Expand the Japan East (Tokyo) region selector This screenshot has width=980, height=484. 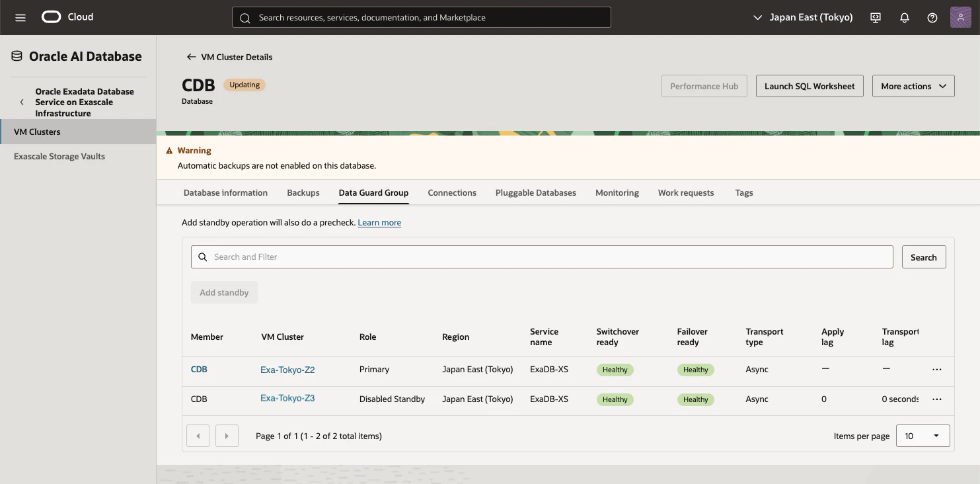pyautogui.click(x=803, y=18)
